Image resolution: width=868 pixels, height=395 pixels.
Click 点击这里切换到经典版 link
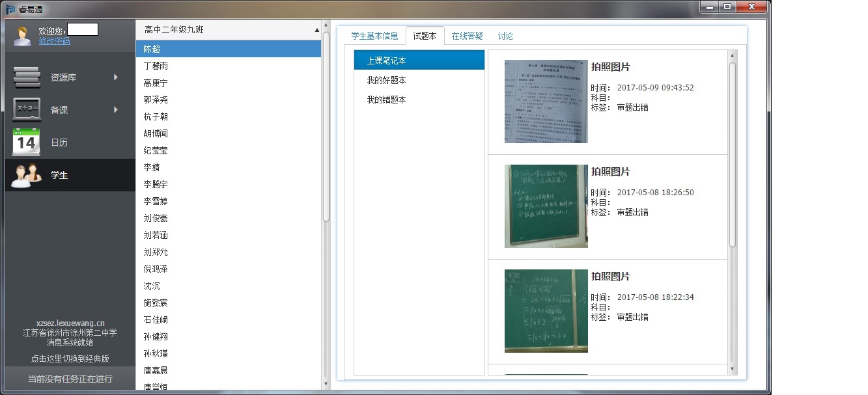(x=70, y=359)
